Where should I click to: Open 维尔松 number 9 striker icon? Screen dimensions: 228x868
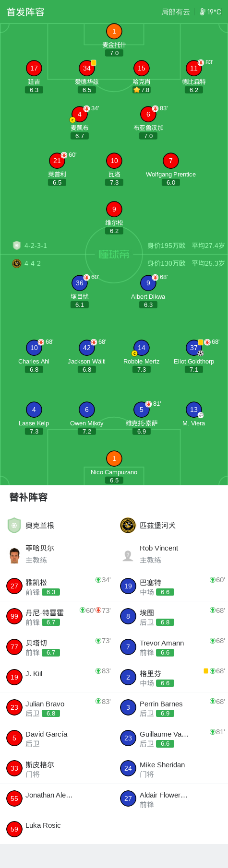114,210
